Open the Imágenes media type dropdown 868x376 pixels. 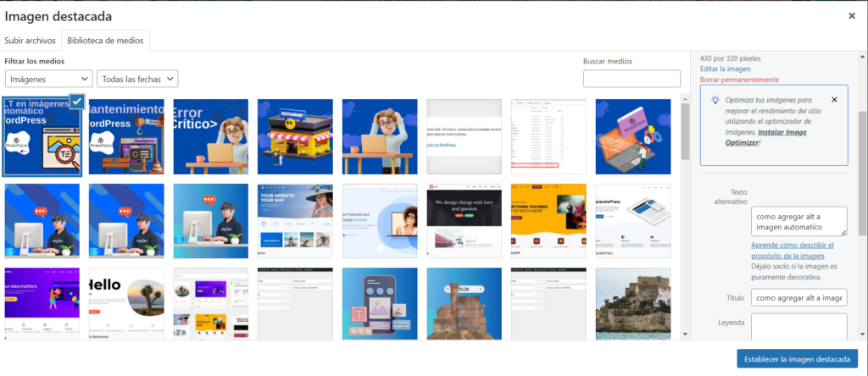48,79
